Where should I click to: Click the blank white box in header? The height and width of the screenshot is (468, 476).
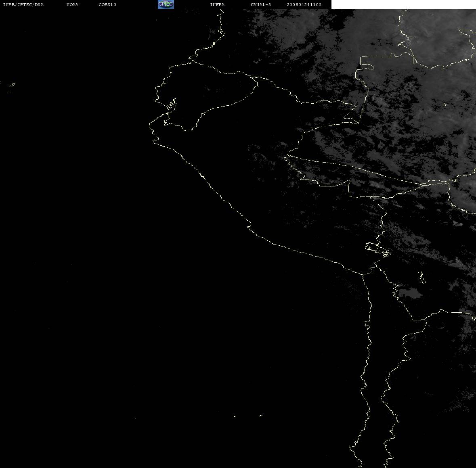pyautogui.click(x=403, y=4)
